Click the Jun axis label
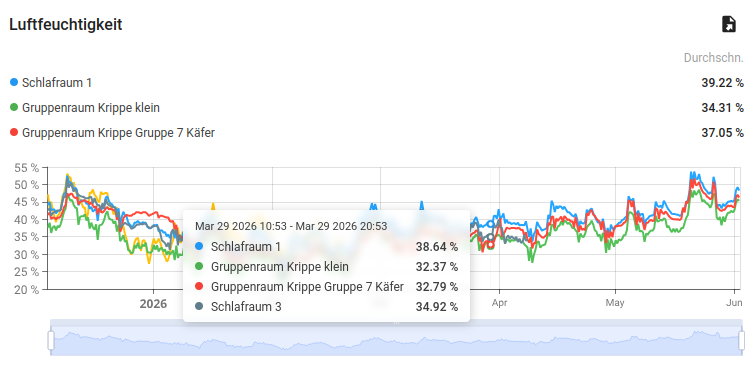Viewport: 753px width, 371px height. [734, 303]
